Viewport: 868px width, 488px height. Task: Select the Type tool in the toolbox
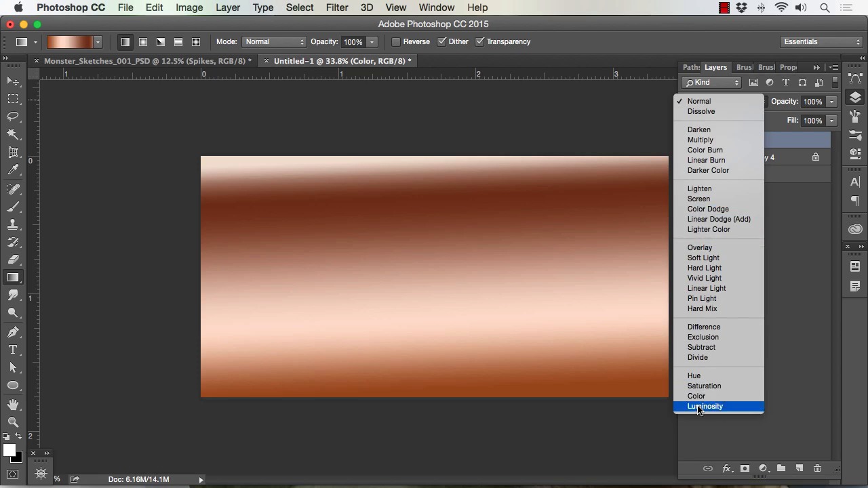point(13,350)
